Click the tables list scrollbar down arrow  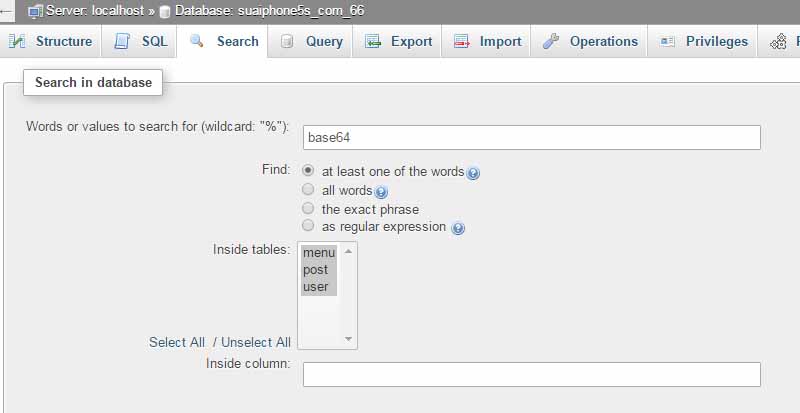coord(349,340)
